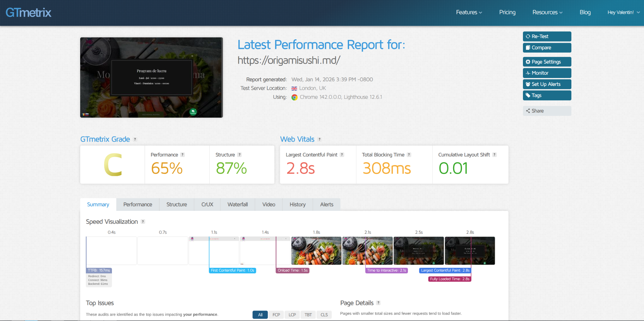This screenshot has height=321, width=644.
Task: Open the Pricing page link
Action: coord(507,12)
